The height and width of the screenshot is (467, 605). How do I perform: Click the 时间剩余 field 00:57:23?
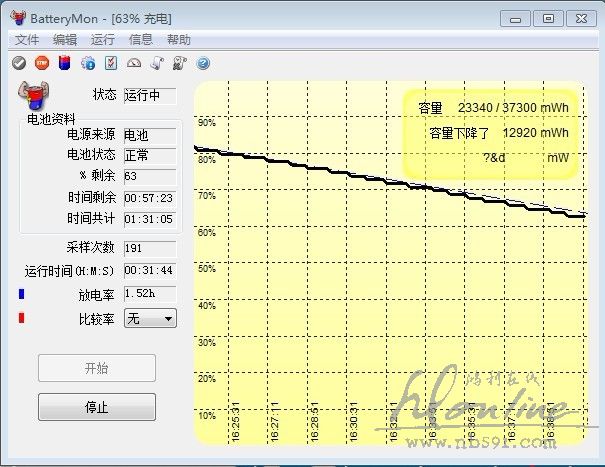(150, 198)
